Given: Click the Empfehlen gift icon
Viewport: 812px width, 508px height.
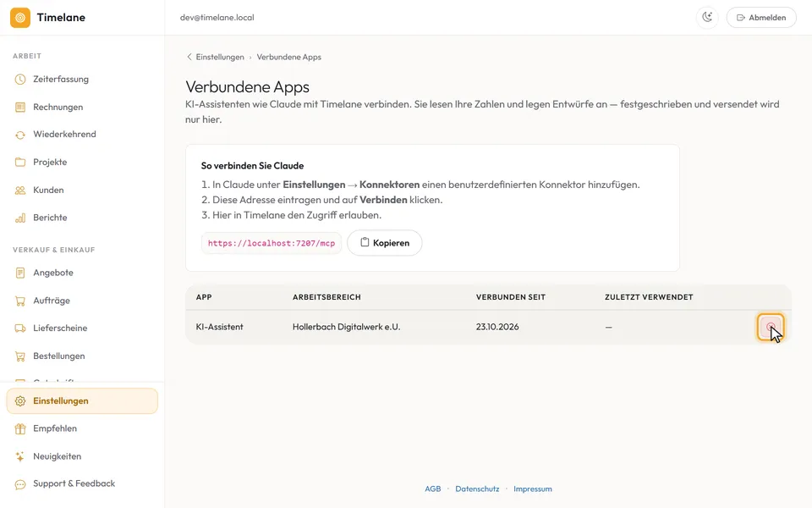Looking at the screenshot, I should coord(20,428).
